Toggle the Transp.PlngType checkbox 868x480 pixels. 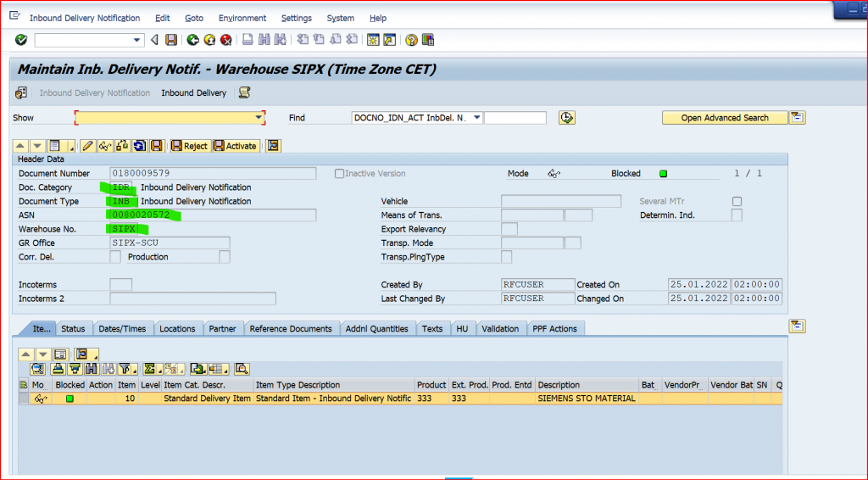point(507,257)
